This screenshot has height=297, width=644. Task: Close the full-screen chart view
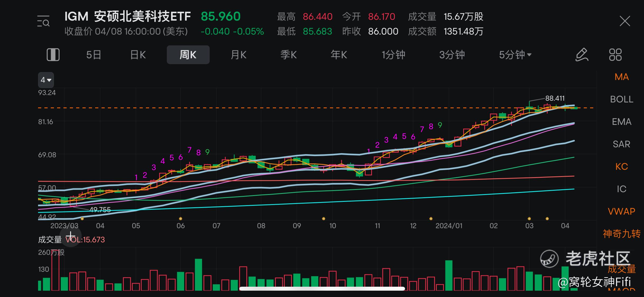(x=625, y=21)
